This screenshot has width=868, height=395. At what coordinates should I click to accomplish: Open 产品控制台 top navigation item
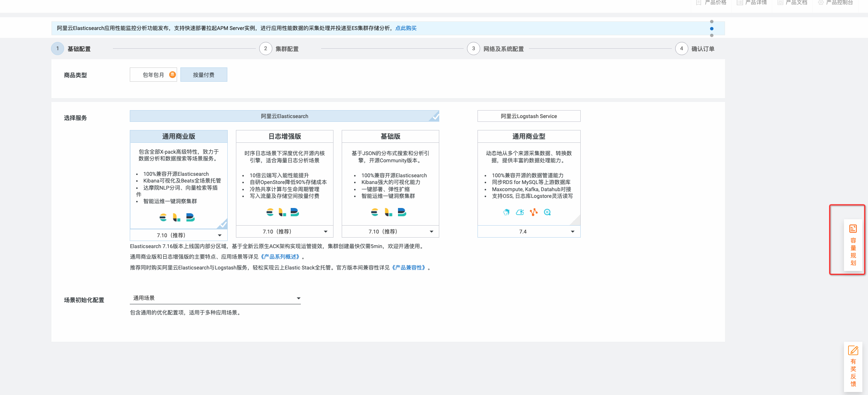pyautogui.click(x=836, y=2)
